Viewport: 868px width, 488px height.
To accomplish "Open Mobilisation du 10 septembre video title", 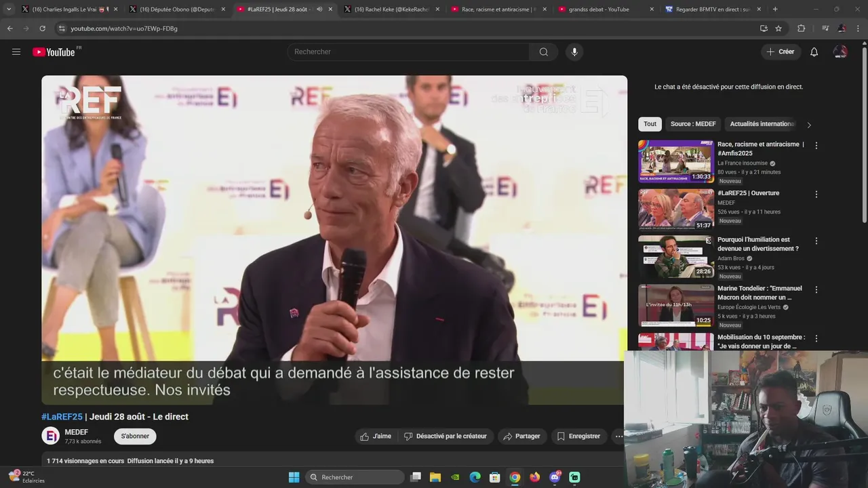I will (762, 342).
